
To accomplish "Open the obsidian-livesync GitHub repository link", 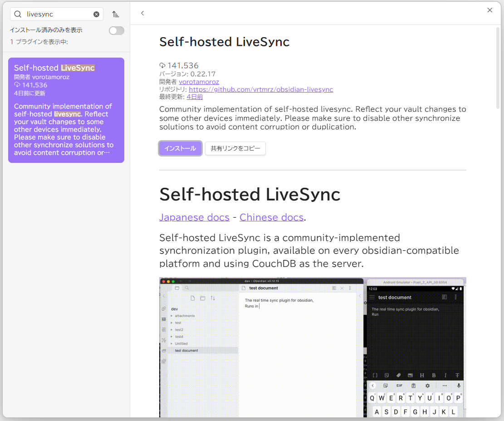I will click(x=261, y=89).
